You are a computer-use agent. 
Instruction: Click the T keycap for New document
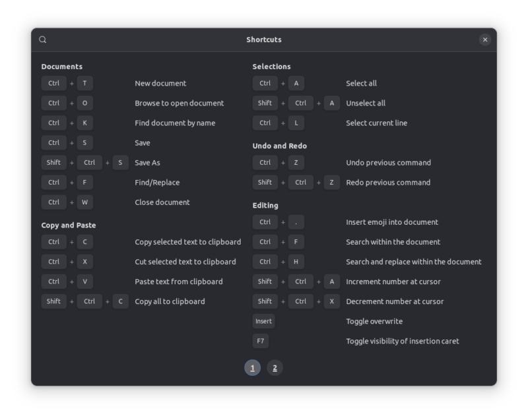click(84, 83)
